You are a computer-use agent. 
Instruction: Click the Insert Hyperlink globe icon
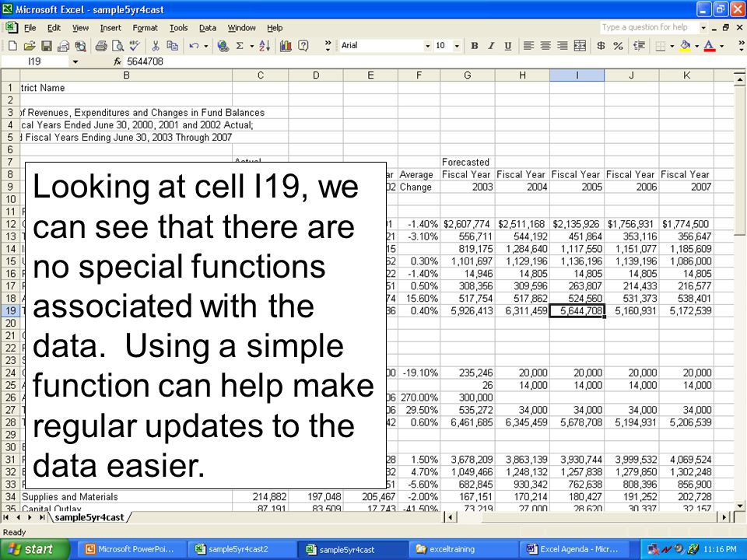[x=223, y=46]
